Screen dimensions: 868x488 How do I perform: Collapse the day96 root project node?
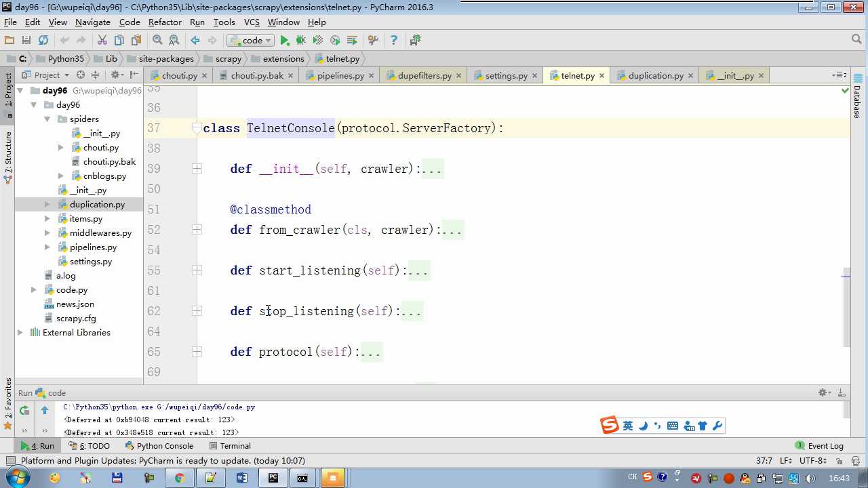click(x=20, y=90)
